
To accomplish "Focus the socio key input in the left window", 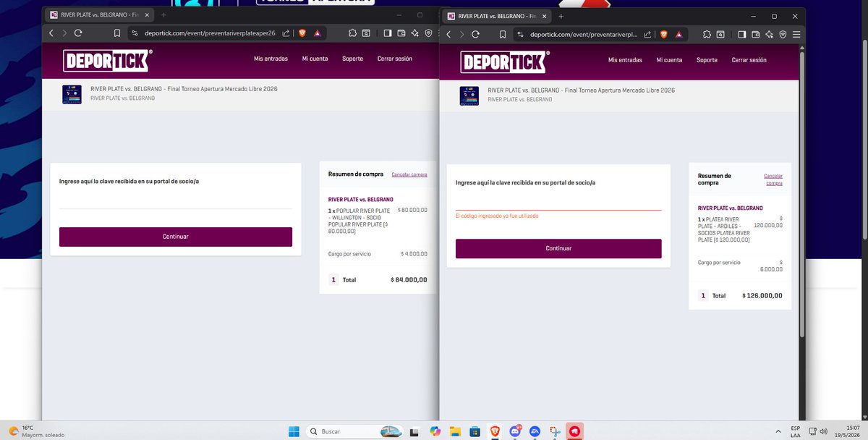I will (x=176, y=200).
